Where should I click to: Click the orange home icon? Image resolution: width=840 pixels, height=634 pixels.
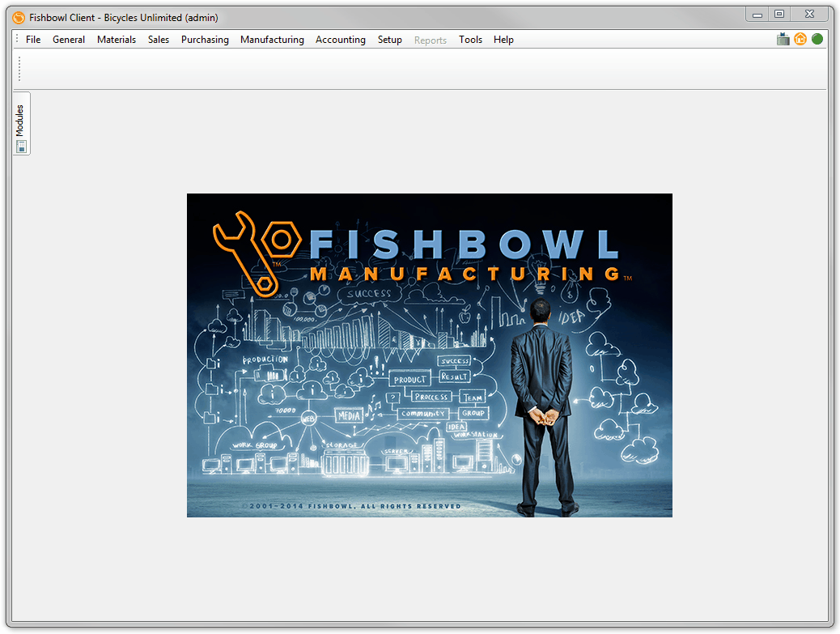point(800,39)
